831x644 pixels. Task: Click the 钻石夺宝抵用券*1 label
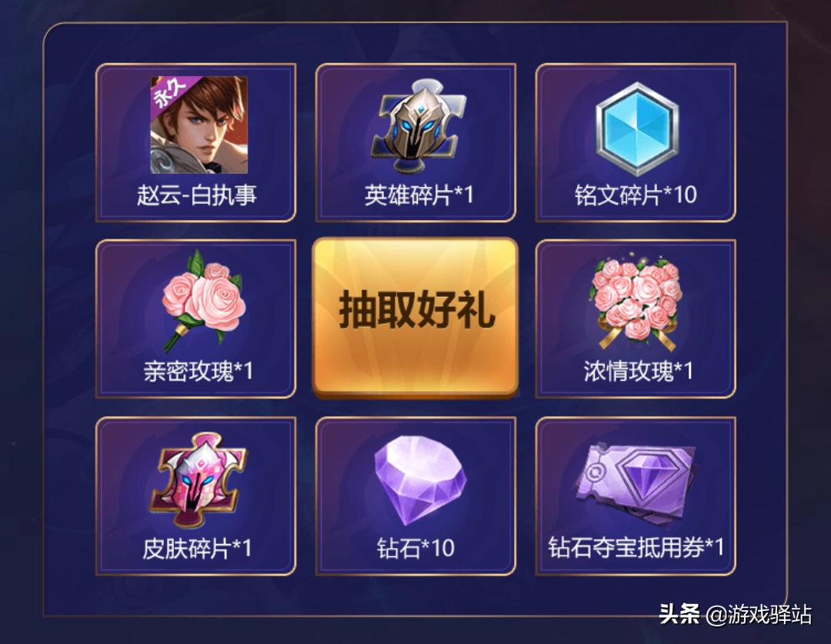point(636,547)
